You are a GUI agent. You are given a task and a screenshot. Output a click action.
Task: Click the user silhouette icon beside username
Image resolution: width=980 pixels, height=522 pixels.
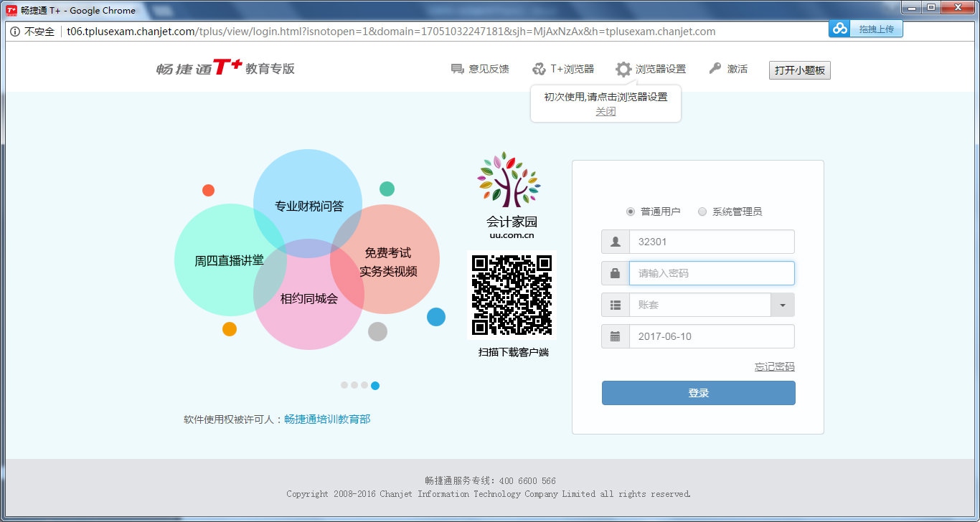coord(616,242)
